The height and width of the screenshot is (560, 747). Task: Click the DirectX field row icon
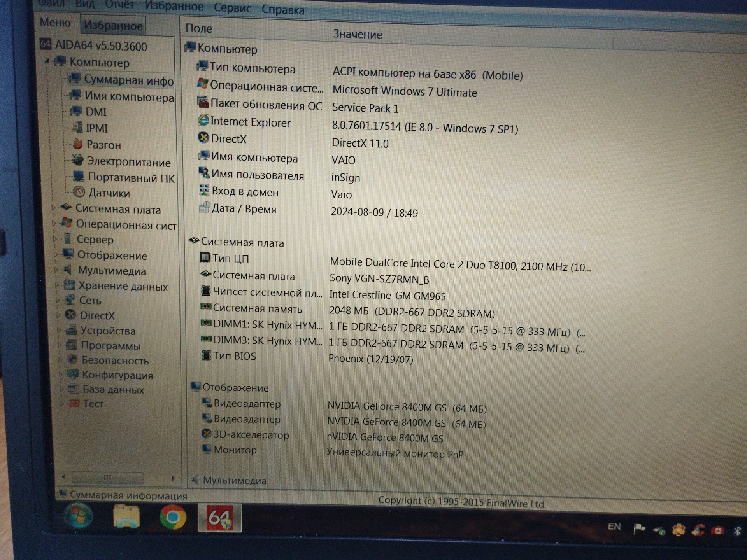[x=203, y=137]
